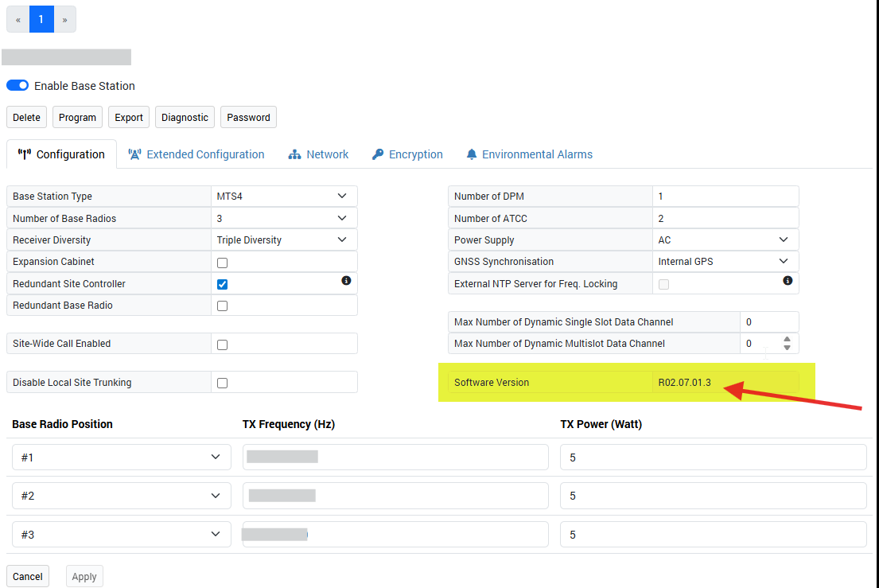879x588 pixels.
Task: Click the Max Dynamic Single Slot Data Channel field
Action: pyautogui.click(x=769, y=321)
